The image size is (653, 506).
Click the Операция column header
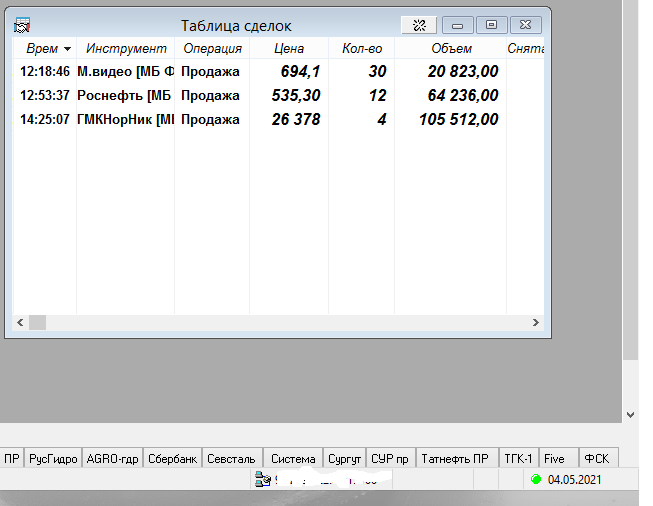point(212,48)
